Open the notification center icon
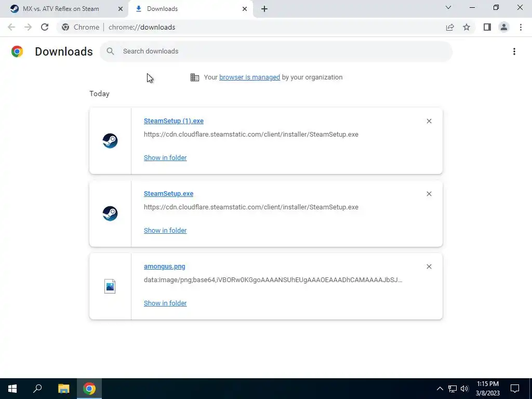The image size is (532, 399). point(515,389)
